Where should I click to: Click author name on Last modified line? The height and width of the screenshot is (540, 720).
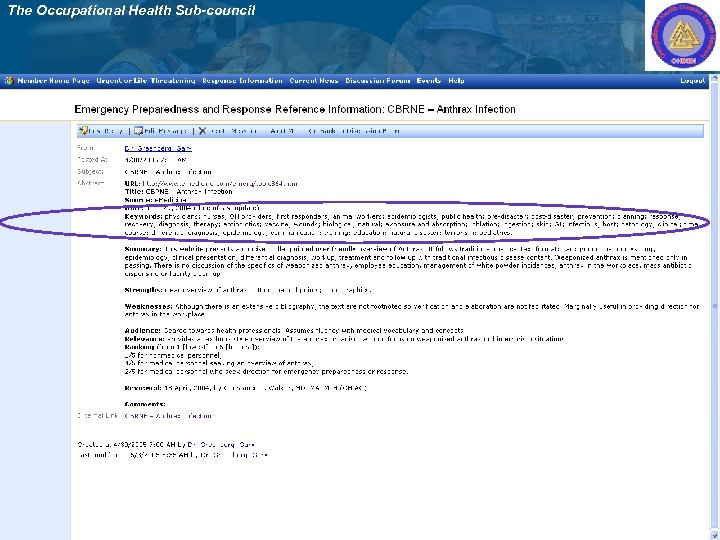click(x=236, y=456)
